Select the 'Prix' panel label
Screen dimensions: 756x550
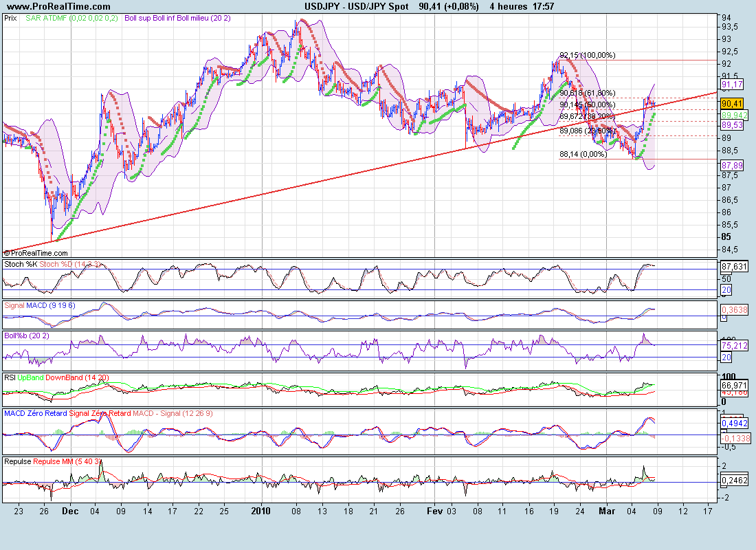10,18
